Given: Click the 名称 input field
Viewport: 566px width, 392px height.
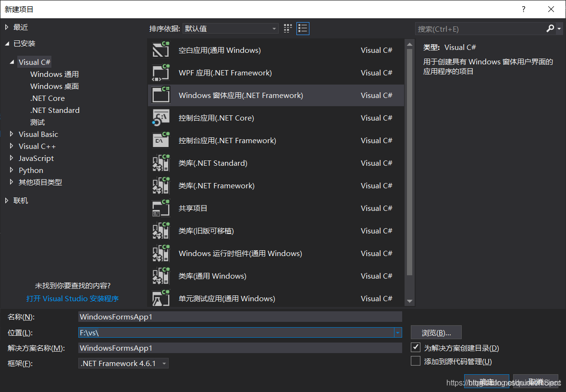Looking at the screenshot, I should 240,317.
